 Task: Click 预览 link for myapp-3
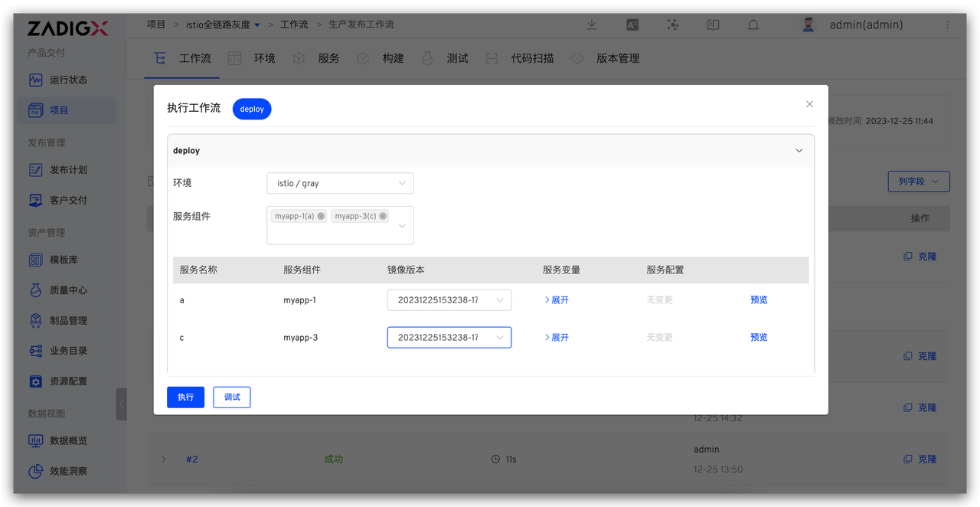[x=759, y=338]
